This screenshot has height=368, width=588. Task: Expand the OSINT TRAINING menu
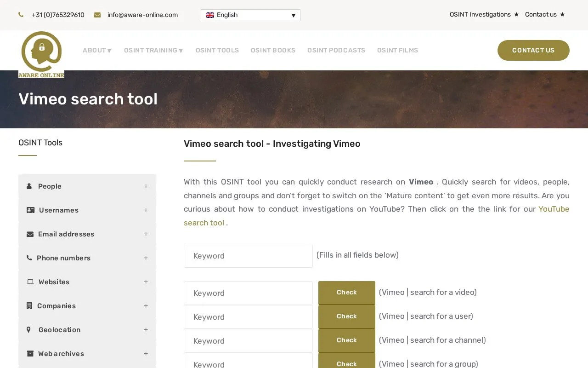click(x=153, y=51)
